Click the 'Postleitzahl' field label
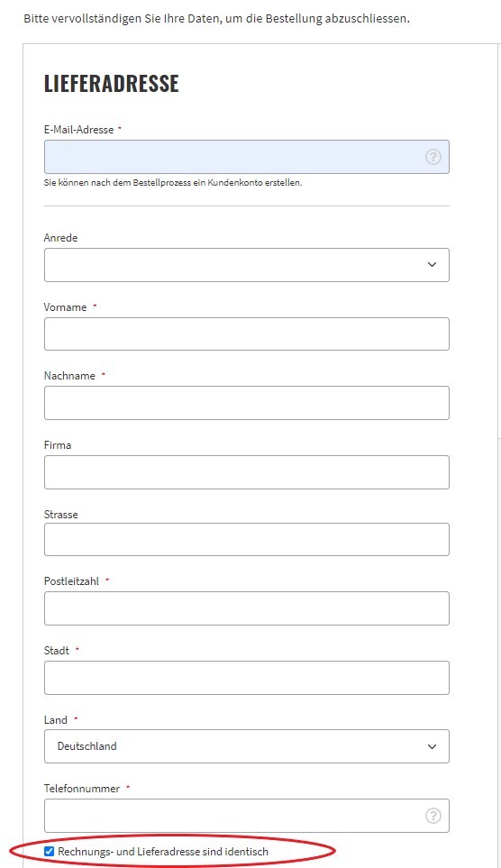501x868 pixels. 71,581
